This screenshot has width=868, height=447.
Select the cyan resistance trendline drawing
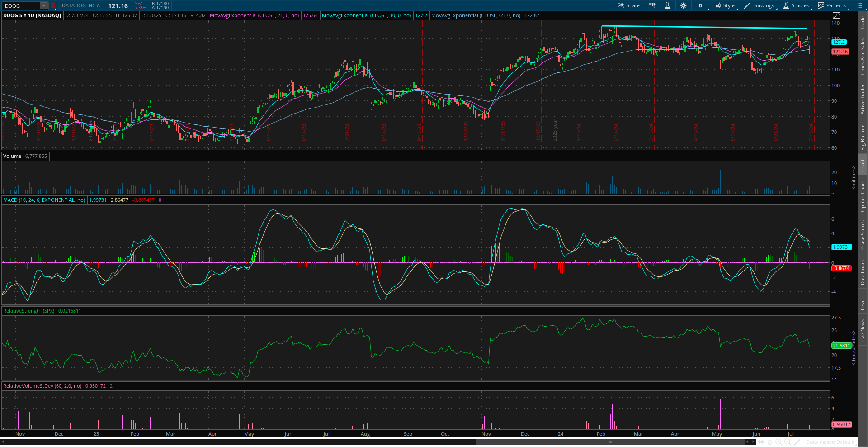(x=704, y=27)
